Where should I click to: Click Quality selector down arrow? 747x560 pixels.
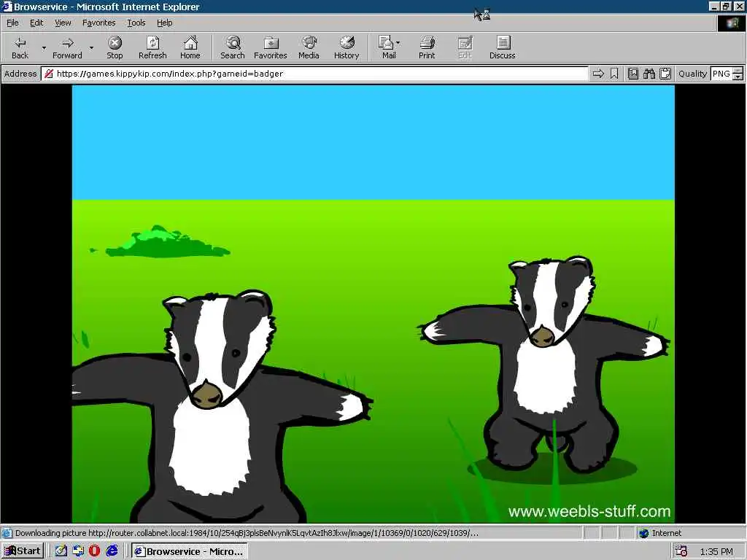[x=738, y=77]
